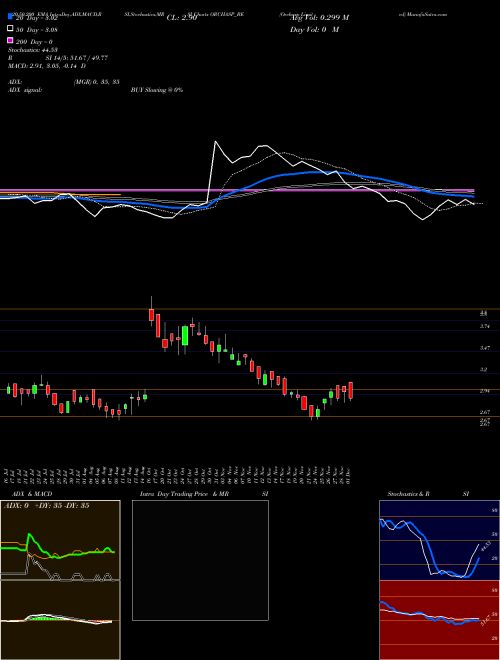This screenshot has height=660, width=500.
Task: Click the 3.2 price axis label
Action: (x=484, y=370)
